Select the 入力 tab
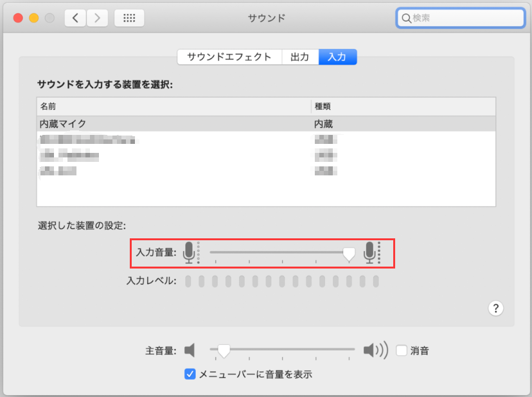This screenshot has height=397, width=532. [x=337, y=57]
